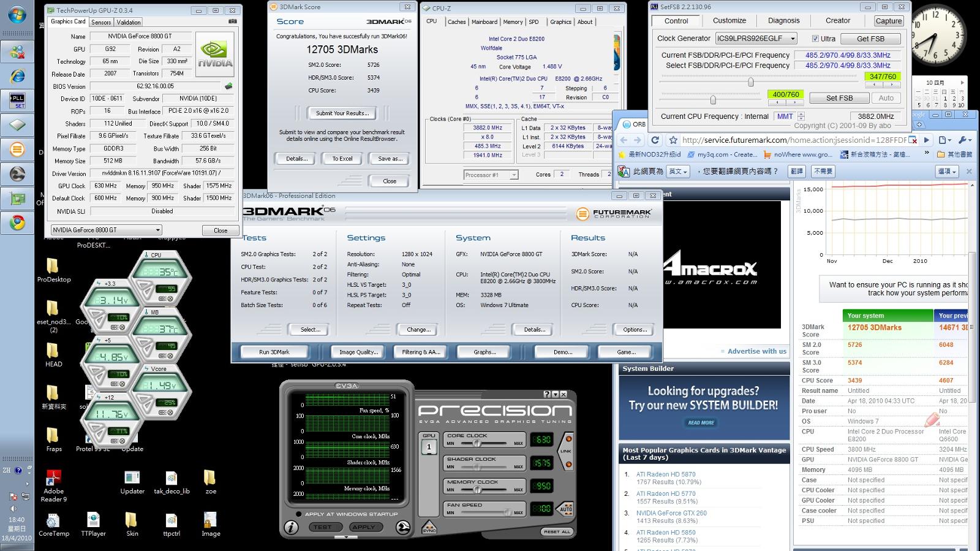Viewport: 980px width, 551px height.
Task: Click System Builder READ MORE banner
Action: pyautogui.click(x=701, y=423)
